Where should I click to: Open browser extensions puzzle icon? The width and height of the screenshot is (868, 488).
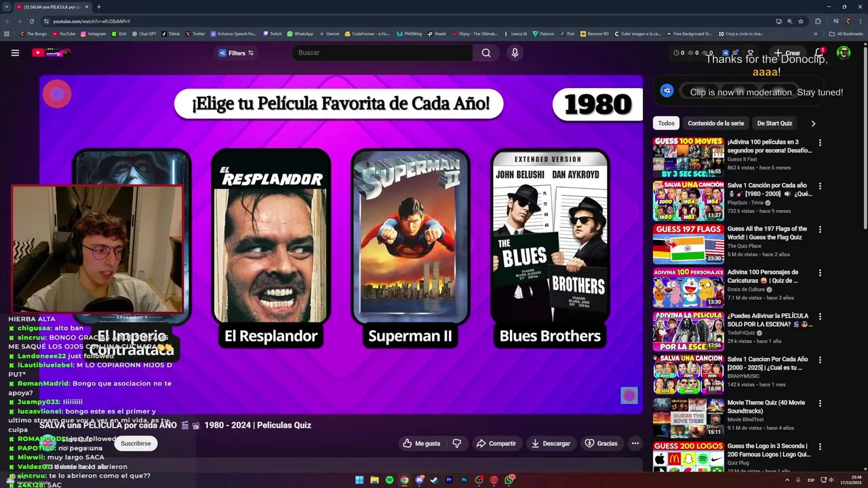[818, 21]
